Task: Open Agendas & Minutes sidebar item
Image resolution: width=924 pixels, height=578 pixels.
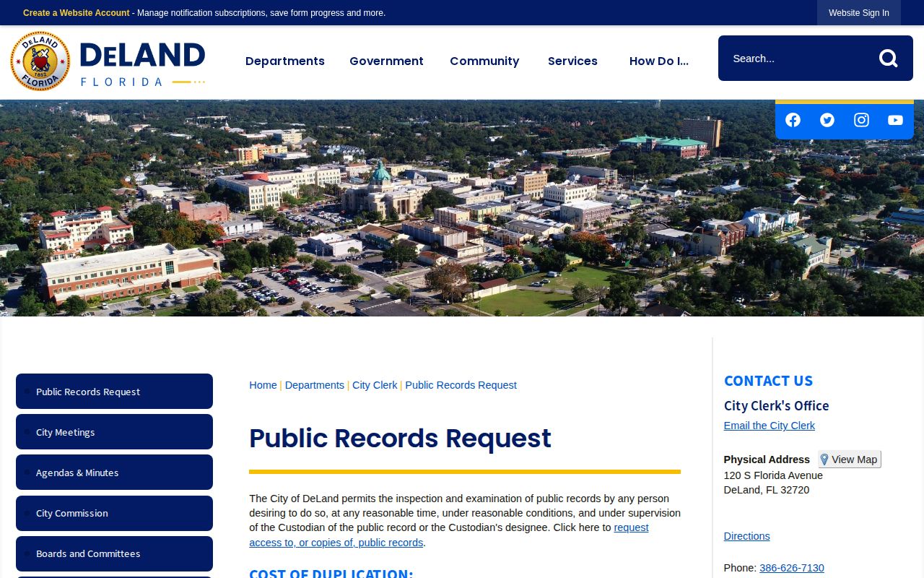Action: 114,473
